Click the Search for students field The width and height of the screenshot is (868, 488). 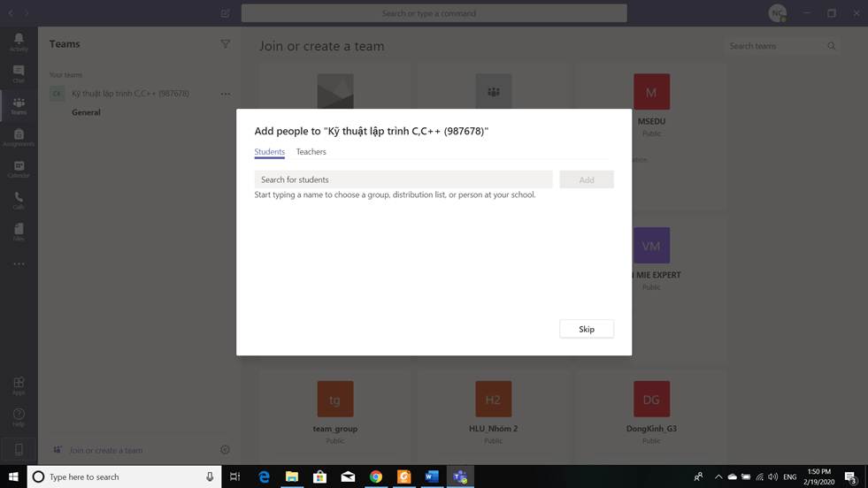pos(403,179)
